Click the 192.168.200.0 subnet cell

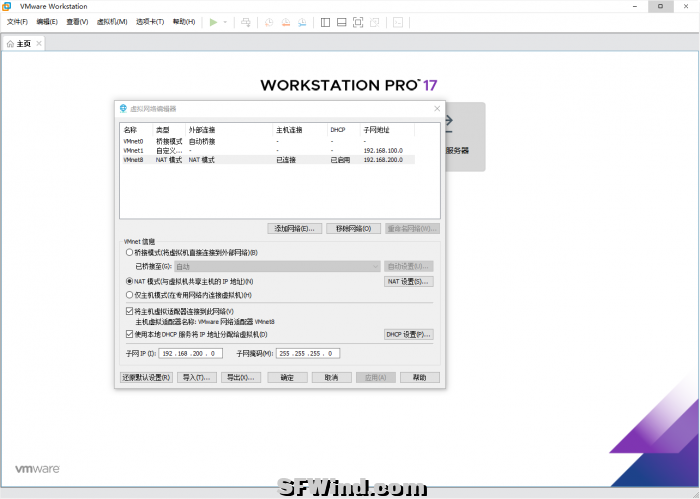point(383,160)
